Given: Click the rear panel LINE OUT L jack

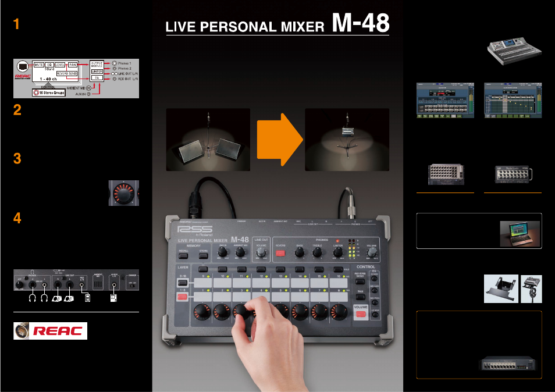Looking at the screenshot, I should tap(70, 284).
